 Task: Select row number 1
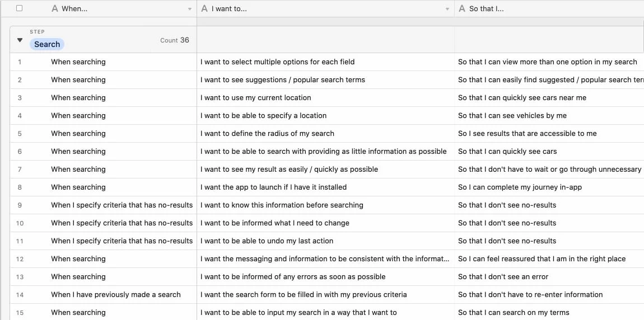[20, 62]
